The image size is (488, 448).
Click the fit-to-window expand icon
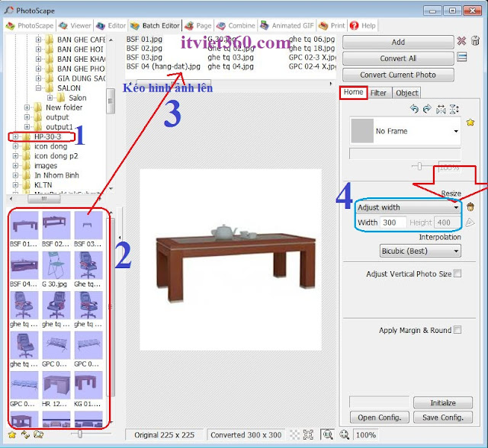308,434
